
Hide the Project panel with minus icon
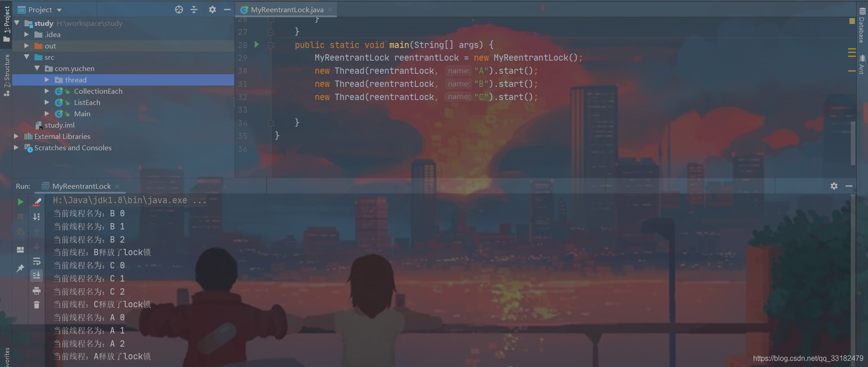[227, 10]
